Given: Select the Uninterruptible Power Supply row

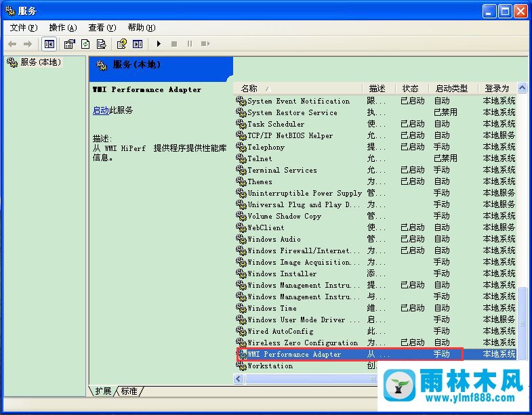Looking at the screenshot, I should [x=375, y=193].
